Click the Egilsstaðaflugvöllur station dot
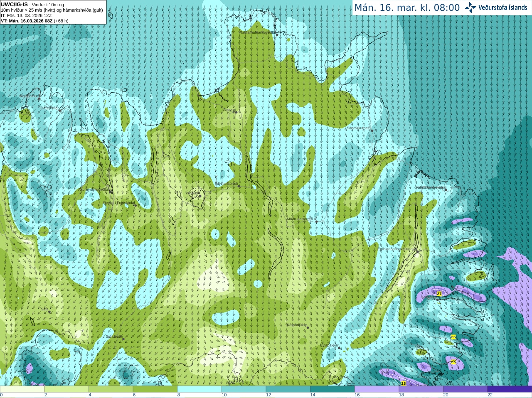The image size is (532, 398). tap(418, 251)
